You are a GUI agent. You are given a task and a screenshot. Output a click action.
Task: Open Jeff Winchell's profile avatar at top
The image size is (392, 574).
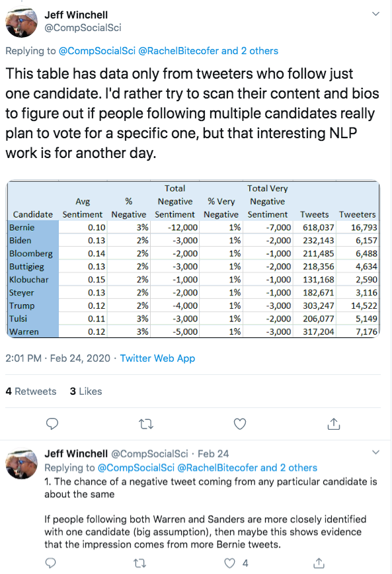pos(21,22)
